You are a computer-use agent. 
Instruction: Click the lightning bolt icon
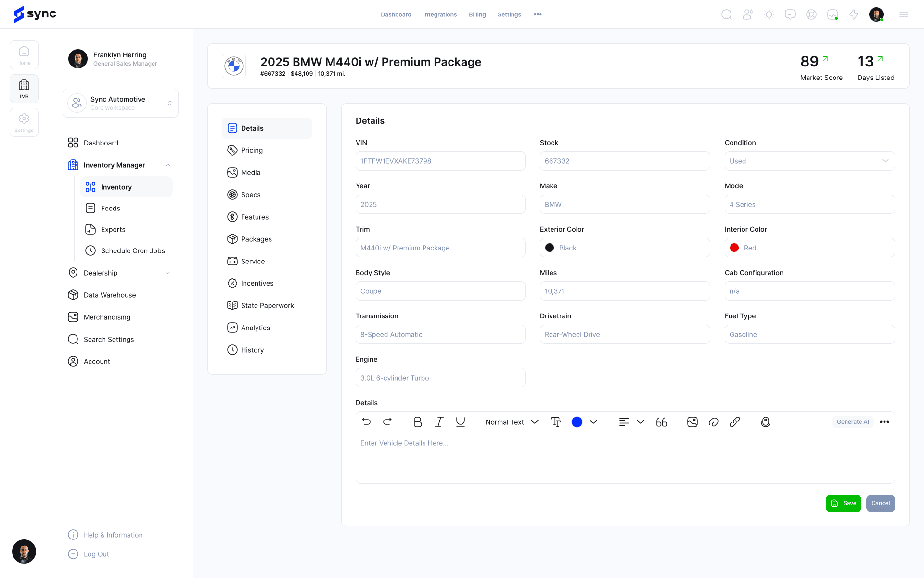tap(854, 14)
